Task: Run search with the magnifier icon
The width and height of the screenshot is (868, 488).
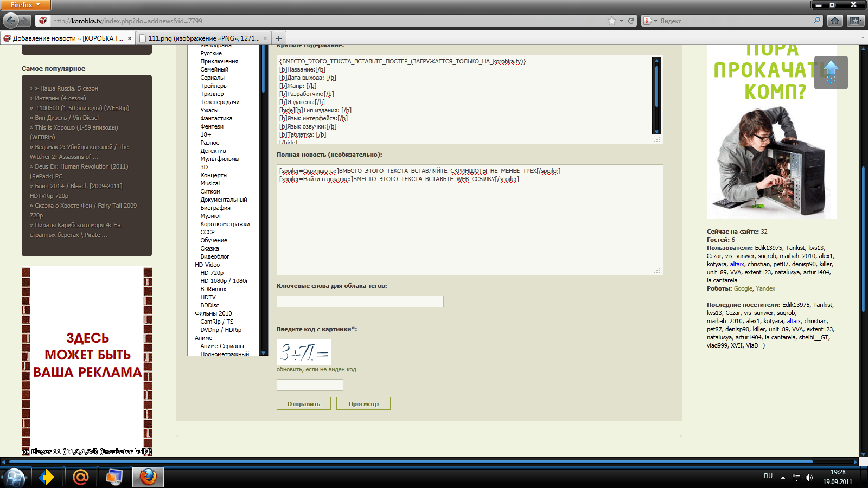Action: [x=817, y=21]
